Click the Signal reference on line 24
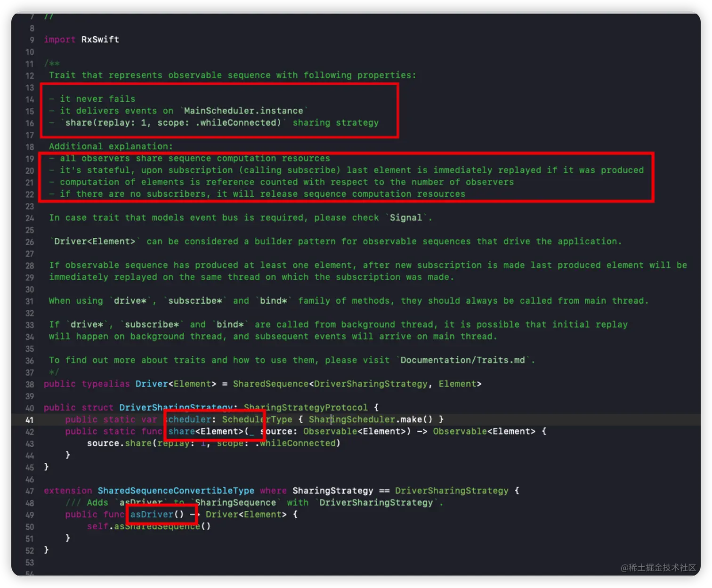 (x=406, y=217)
